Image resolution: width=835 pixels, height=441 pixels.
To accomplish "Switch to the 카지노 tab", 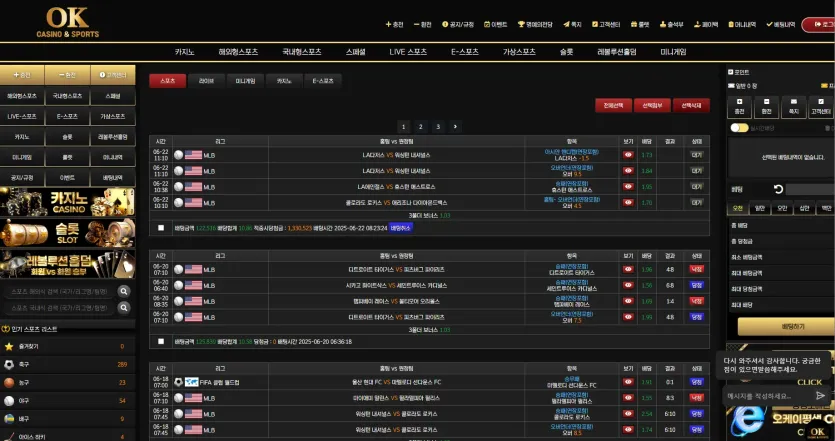I will pyautogui.click(x=284, y=81).
